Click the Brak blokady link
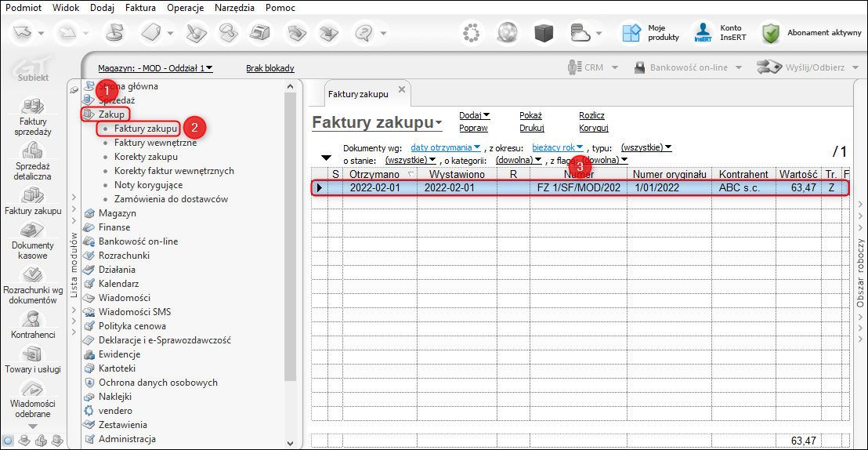The height and width of the screenshot is (450, 868). coord(270,68)
